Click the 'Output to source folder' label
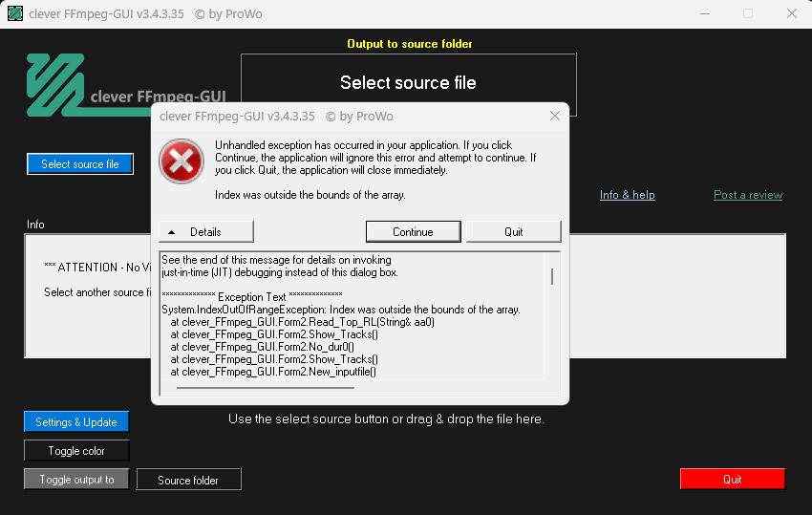The height and width of the screenshot is (515, 812). click(x=409, y=44)
